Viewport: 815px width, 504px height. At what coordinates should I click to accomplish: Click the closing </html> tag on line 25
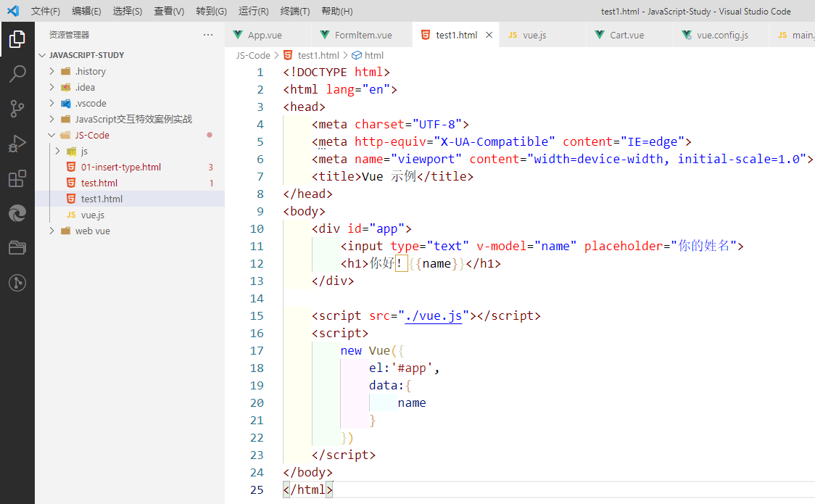pyautogui.click(x=307, y=489)
